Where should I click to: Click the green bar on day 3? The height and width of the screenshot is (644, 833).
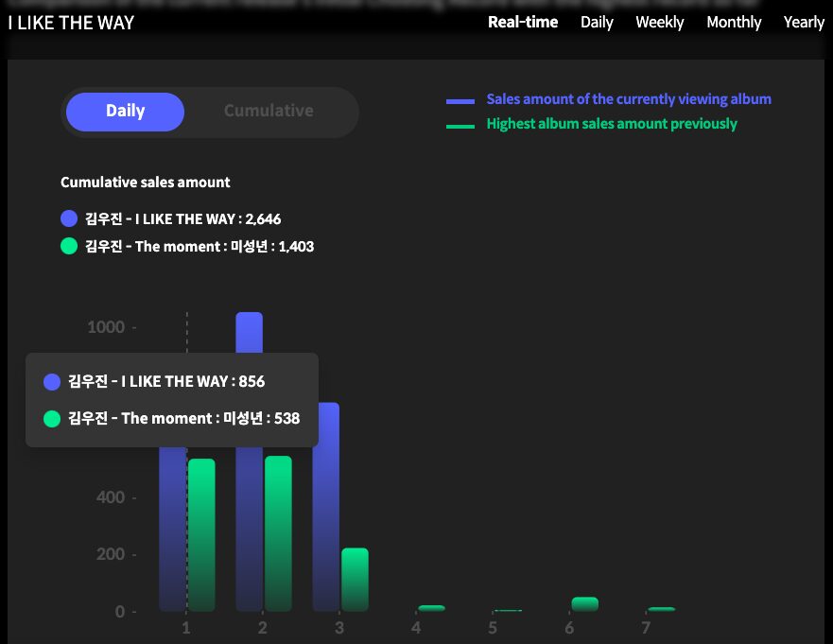[355, 579]
